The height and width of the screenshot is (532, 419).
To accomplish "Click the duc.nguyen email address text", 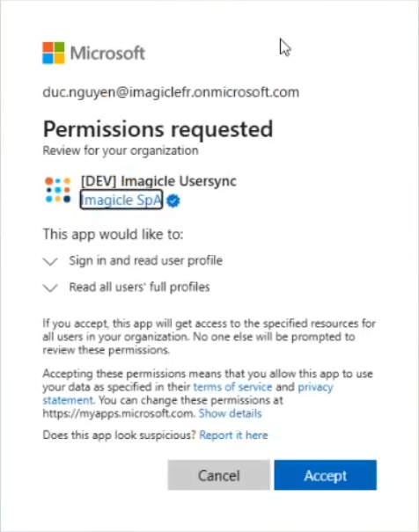I will pyautogui.click(x=171, y=92).
